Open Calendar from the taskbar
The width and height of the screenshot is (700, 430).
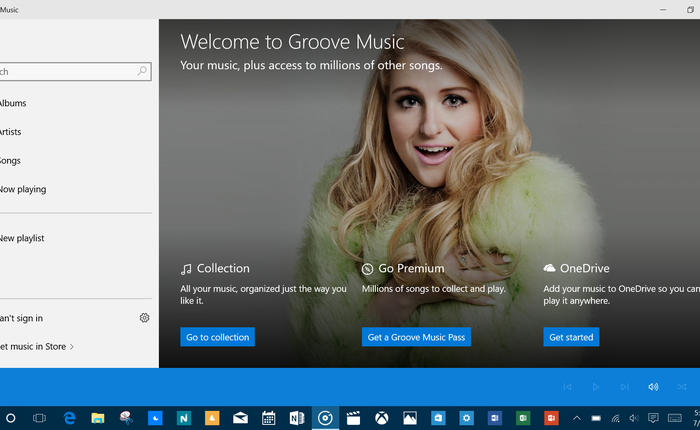268,418
